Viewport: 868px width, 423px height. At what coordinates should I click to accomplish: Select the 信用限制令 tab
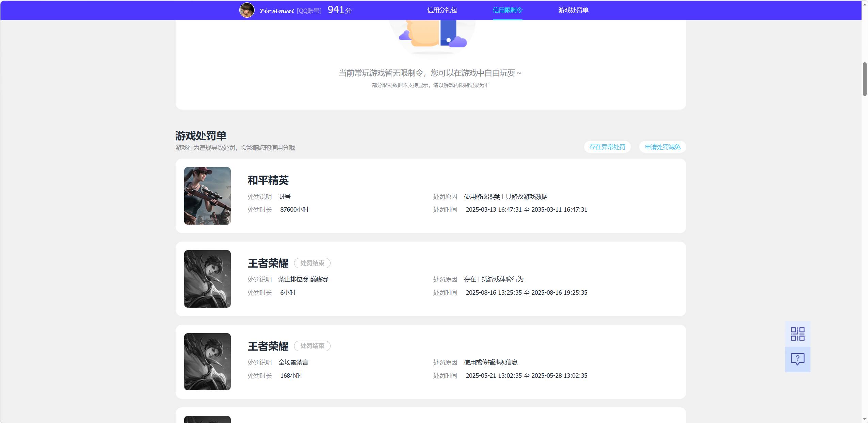[507, 10]
